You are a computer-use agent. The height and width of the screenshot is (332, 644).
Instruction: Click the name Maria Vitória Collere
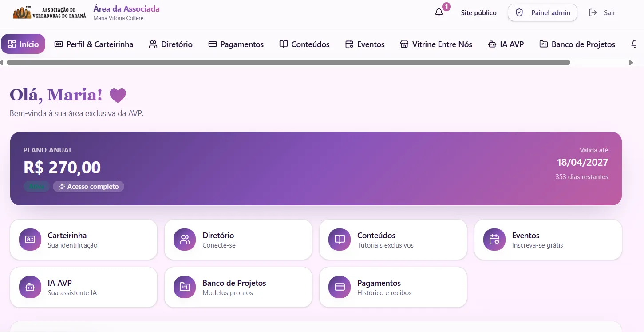tap(119, 18)
